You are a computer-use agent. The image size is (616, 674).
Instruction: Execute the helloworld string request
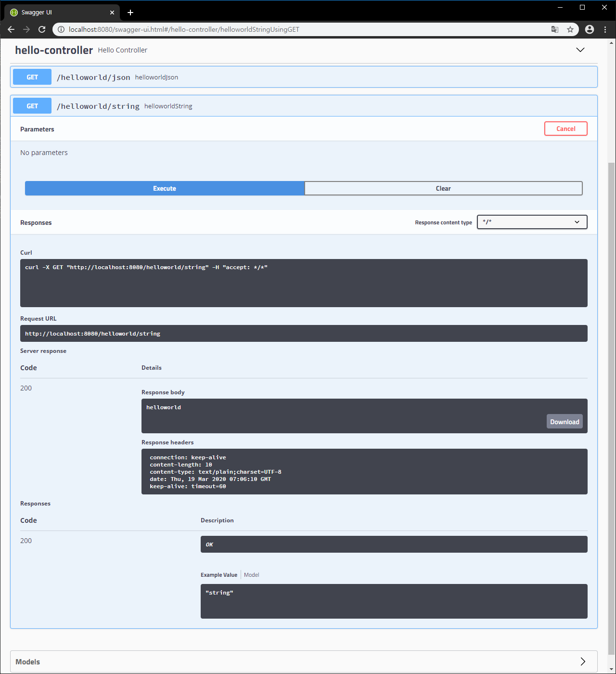pyautogui.click(x=165, y=188)
